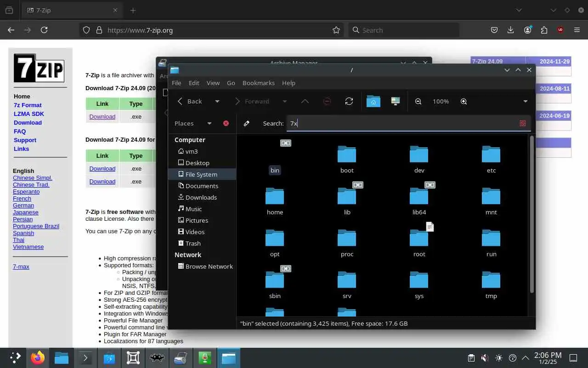Select the mnt folder
The height and width of the screenshot is (368, 588).
point(491,201)
